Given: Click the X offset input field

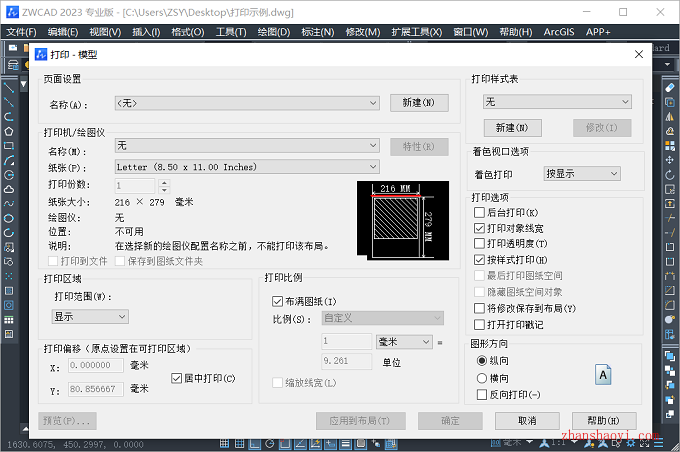Looking at the screenshot, I should (96, 365).
